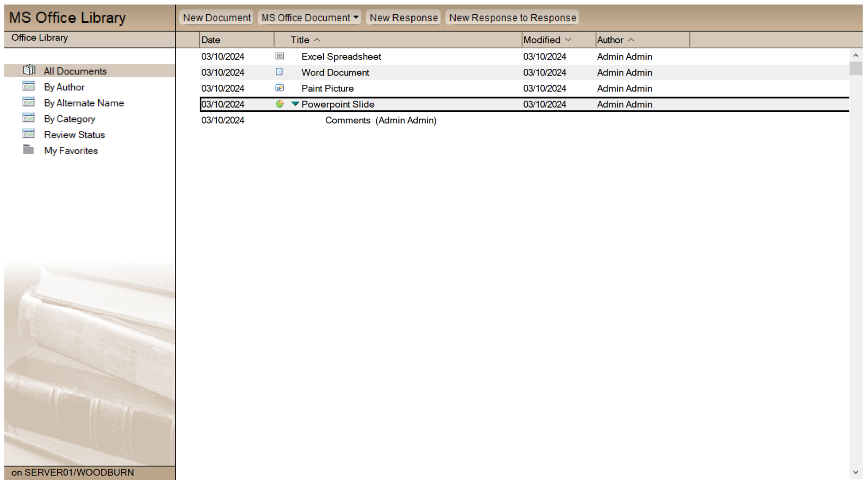Click the My Favorites folder icon
This screenshot has height=488, width=868.
click(29, 149)
